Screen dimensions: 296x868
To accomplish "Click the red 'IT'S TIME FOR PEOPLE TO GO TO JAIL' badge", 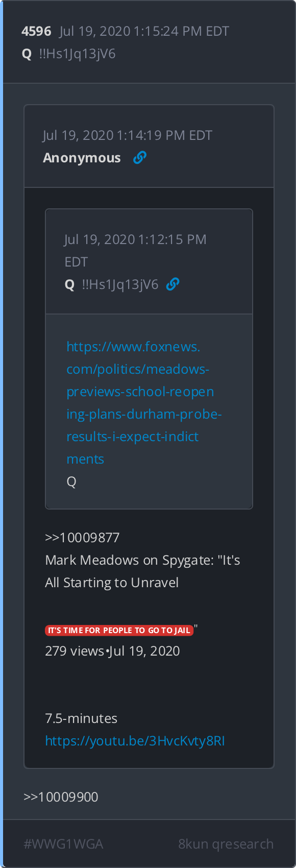I will (119, 631).
